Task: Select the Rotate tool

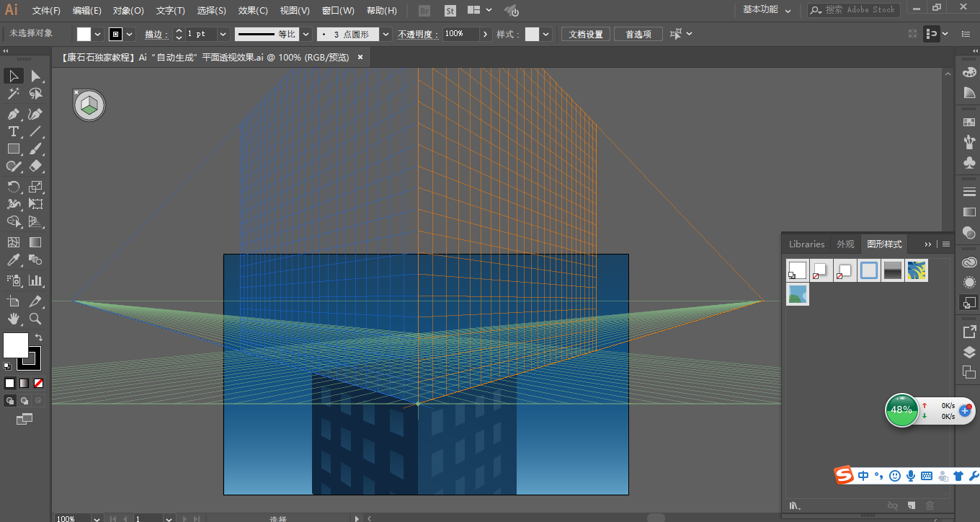Action: tap(13, 186)
